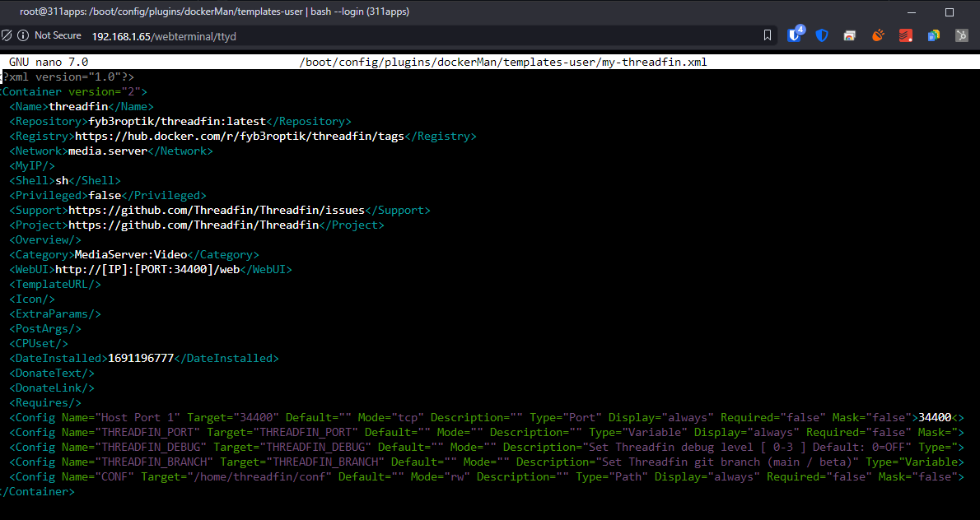This screenshot has width=980, height=520.
Task: Click the Repository value fyb3roptik/threadfin:latest
Action: tap(178, 121)
